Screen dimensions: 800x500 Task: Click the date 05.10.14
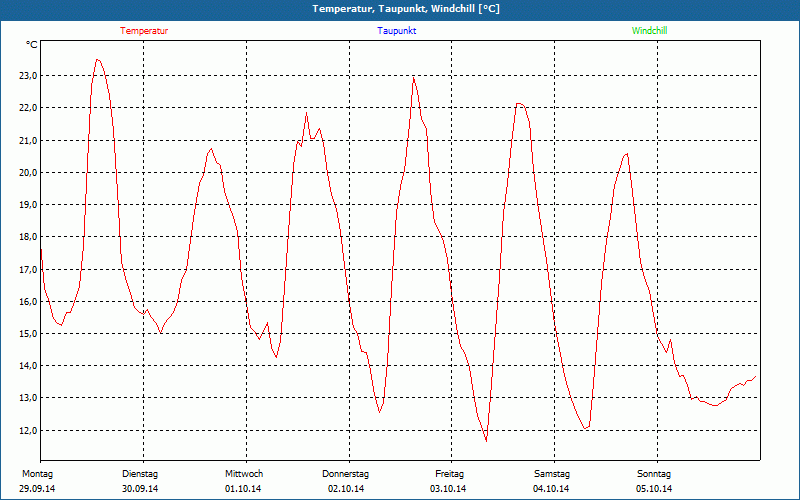tap(654, 489)
